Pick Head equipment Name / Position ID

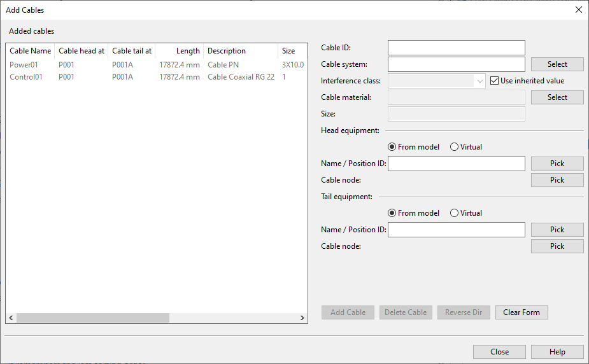pos(557,164)
